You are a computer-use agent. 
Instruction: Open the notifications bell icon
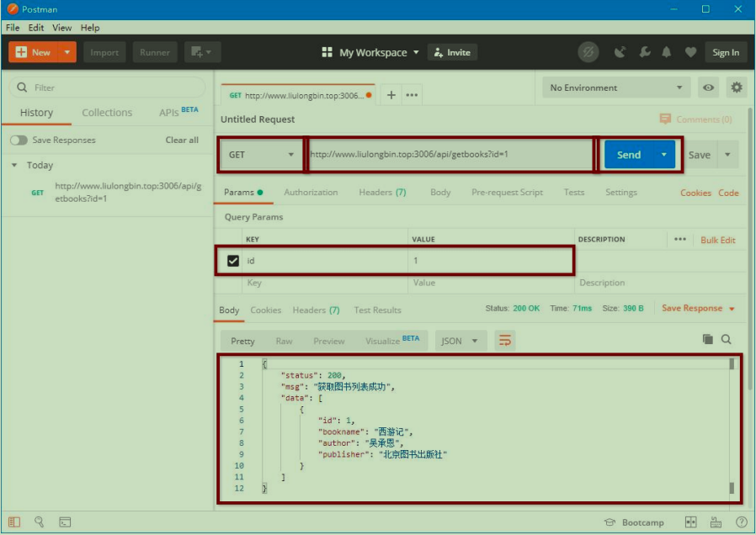tap(666, 52)
